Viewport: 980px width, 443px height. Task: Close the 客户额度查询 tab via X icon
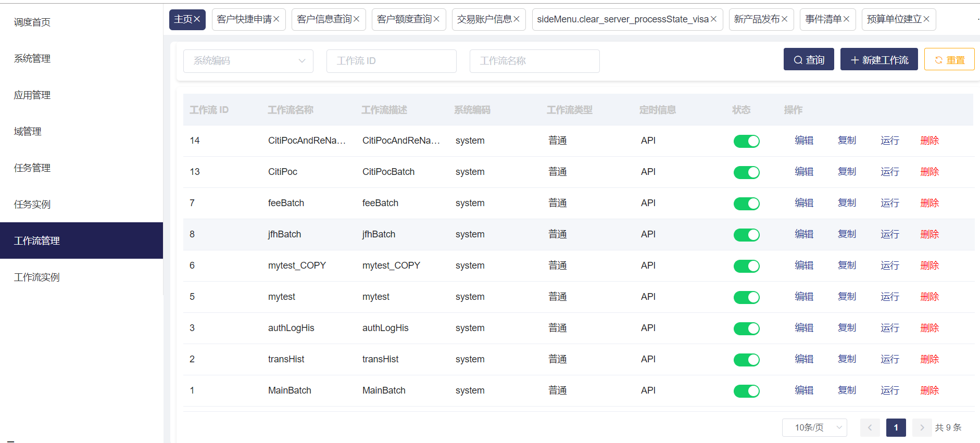pyautogui.click(x=436, y=19)
